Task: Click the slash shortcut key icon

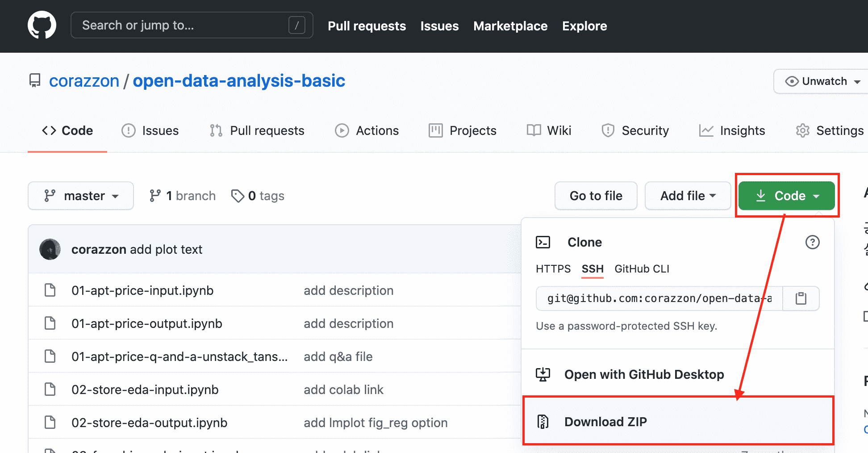Action: click(297, 25)
